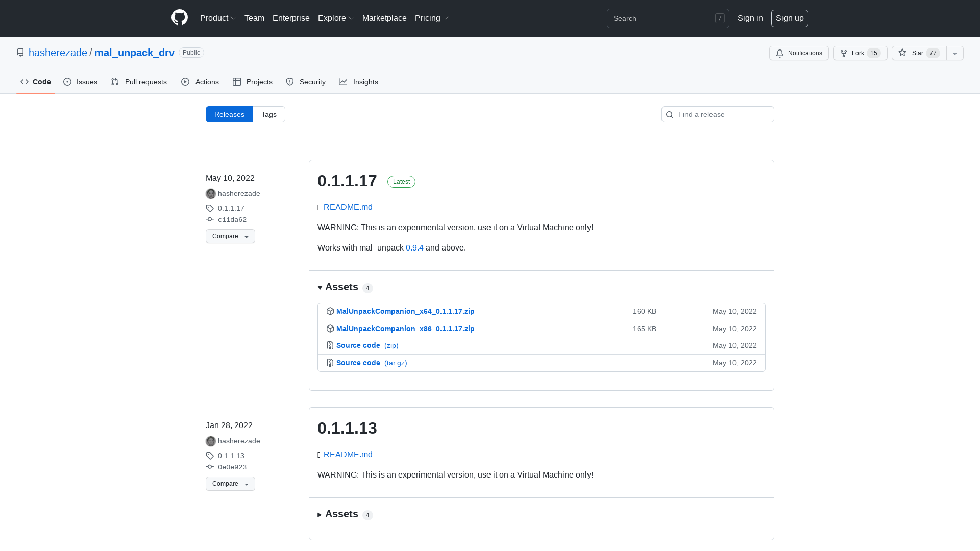This screenshot has height=551, width=980.
Task: Click the magnifier icon in Find a release
Action: pyautogui.click(x=670, y=115)
